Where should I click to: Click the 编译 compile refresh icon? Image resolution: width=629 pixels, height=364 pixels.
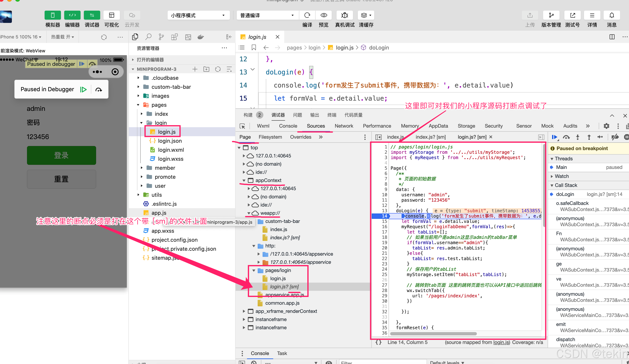307,15
